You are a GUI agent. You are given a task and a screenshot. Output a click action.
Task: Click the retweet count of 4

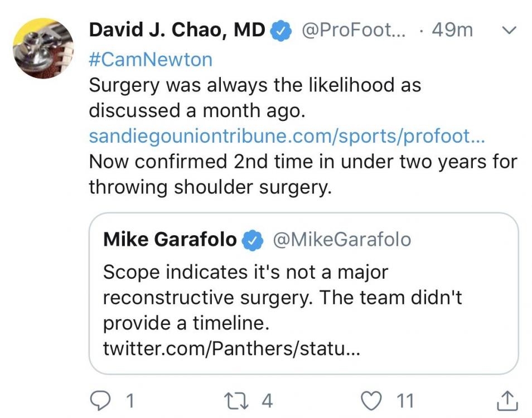click(x=267, y=400)
